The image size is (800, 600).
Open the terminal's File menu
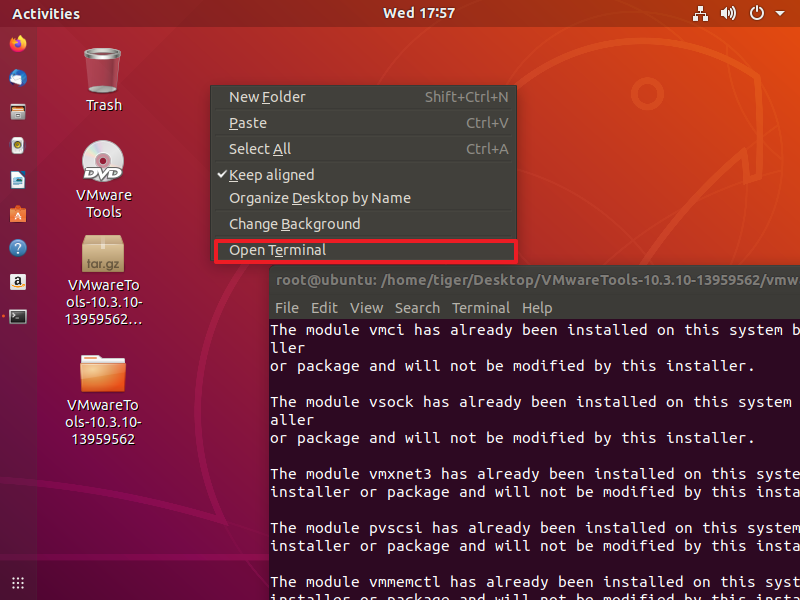[287, 308]
